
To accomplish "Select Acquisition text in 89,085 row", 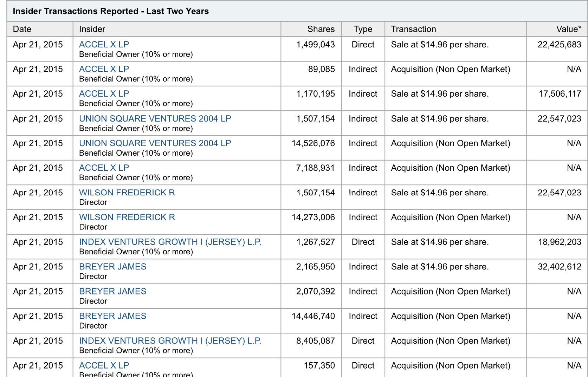I will pos(451,69).
